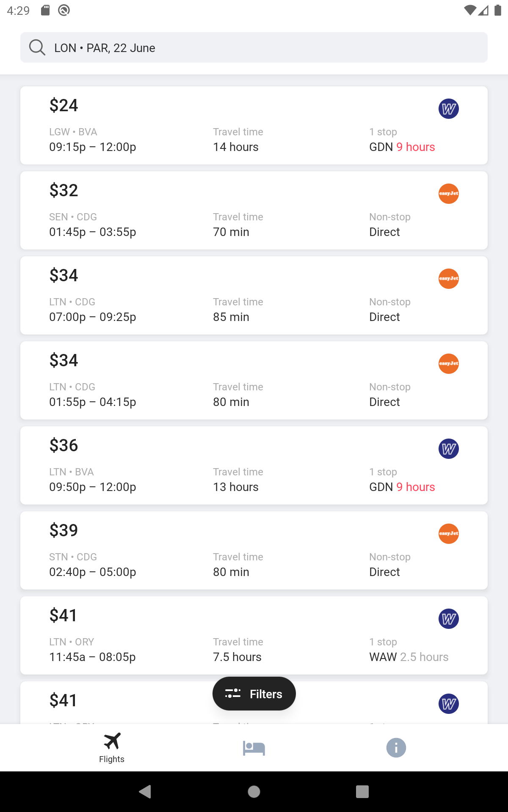Switch to the Flights tab

point(112,748)
